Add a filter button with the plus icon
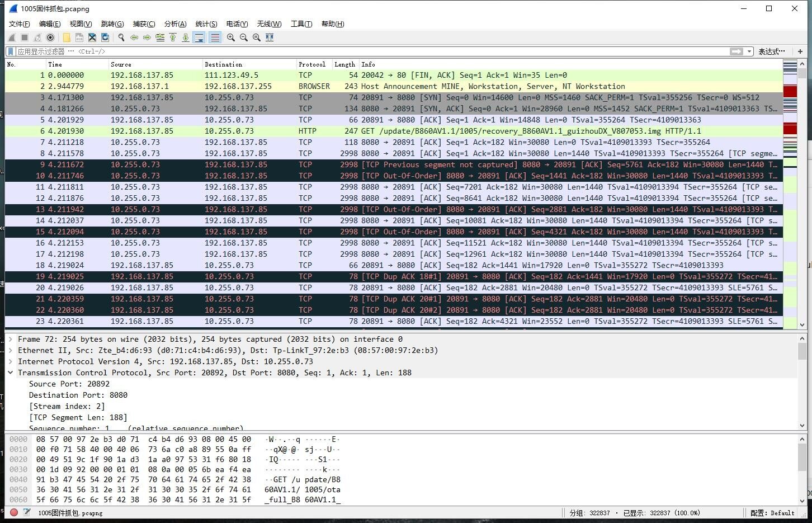The width and height of the screenshot is (812, 523). tap(800, 51)
